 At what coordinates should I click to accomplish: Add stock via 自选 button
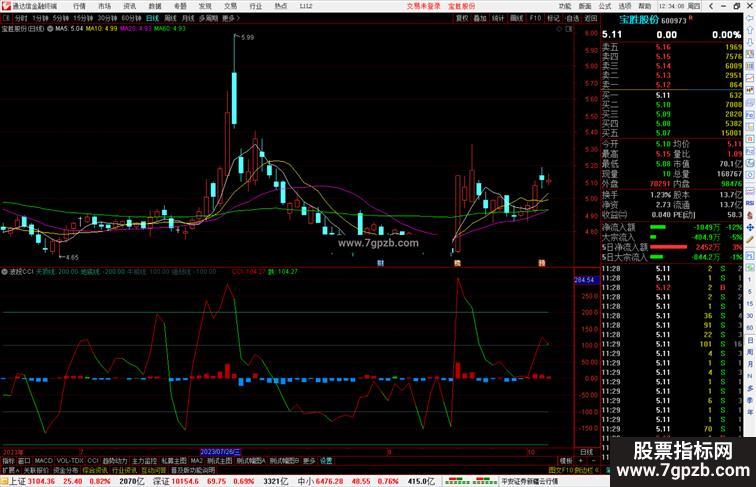coord(572,18)
